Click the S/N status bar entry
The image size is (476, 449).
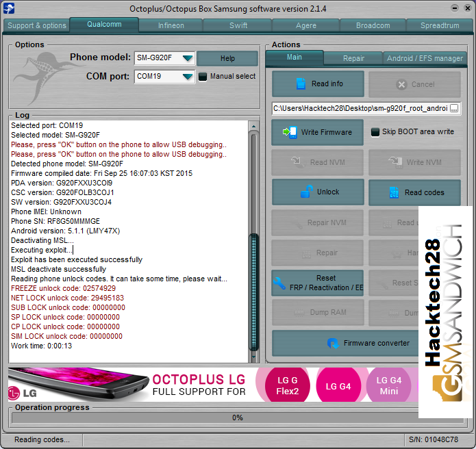(434, 439)
